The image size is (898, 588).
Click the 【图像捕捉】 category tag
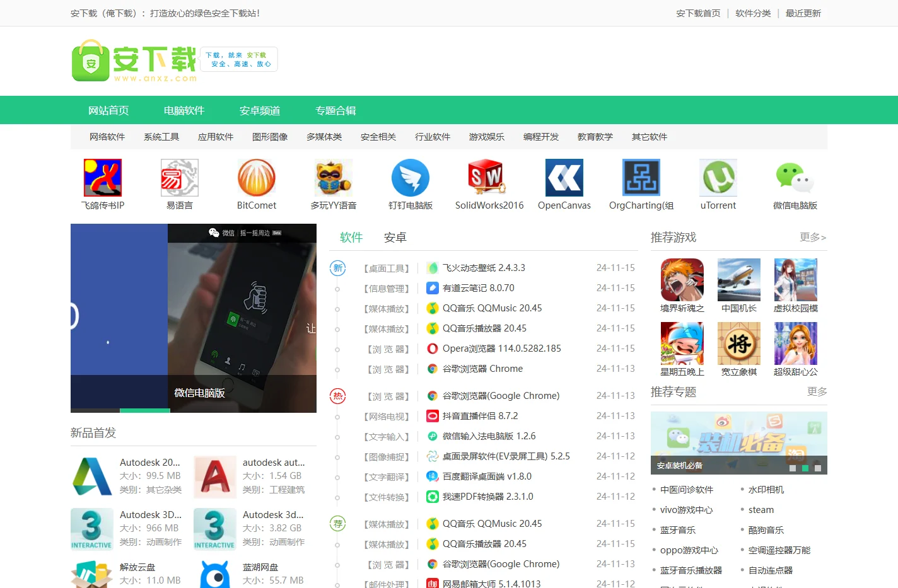click(387, 457)
